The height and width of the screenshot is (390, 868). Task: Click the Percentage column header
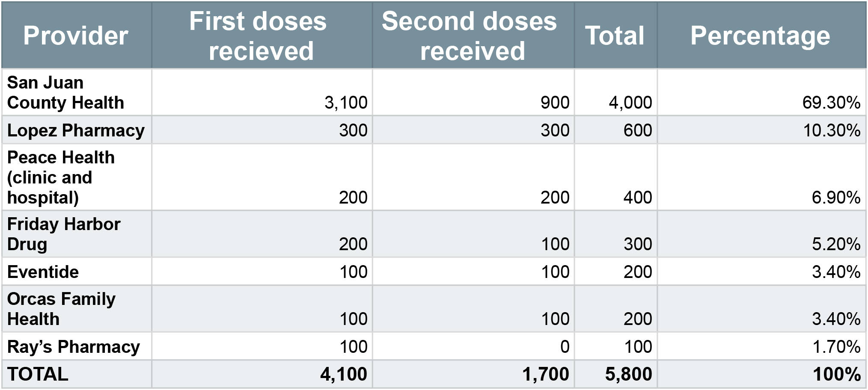click(x=760, y=35)
